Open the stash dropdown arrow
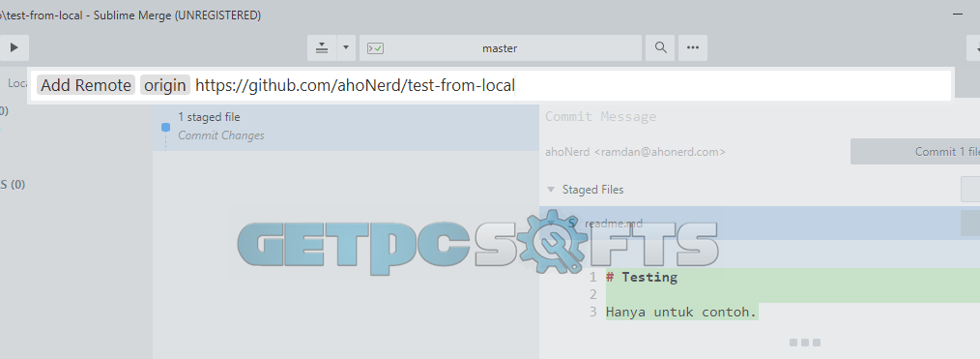Viewport: 980px width, 359px height. tap(346, 47)
